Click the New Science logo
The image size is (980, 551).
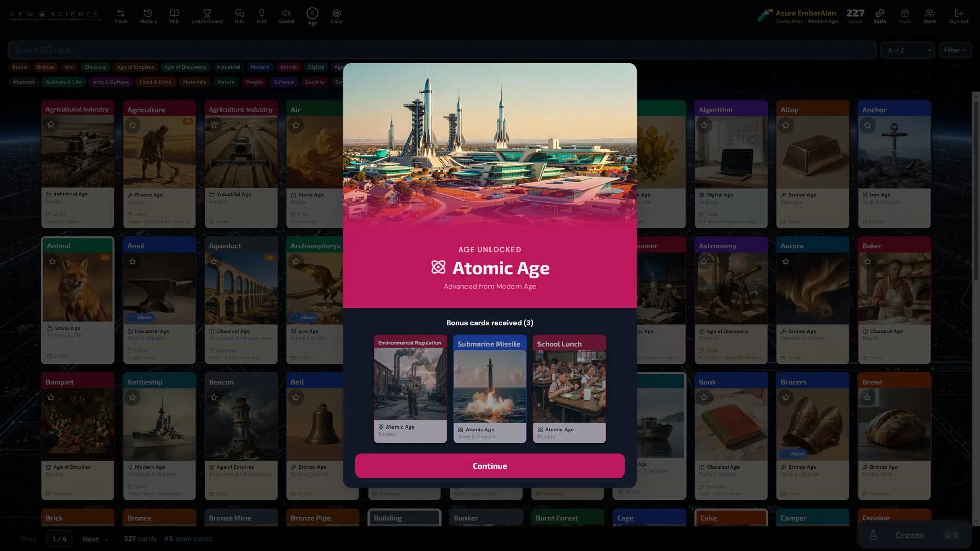coord(55,14)
